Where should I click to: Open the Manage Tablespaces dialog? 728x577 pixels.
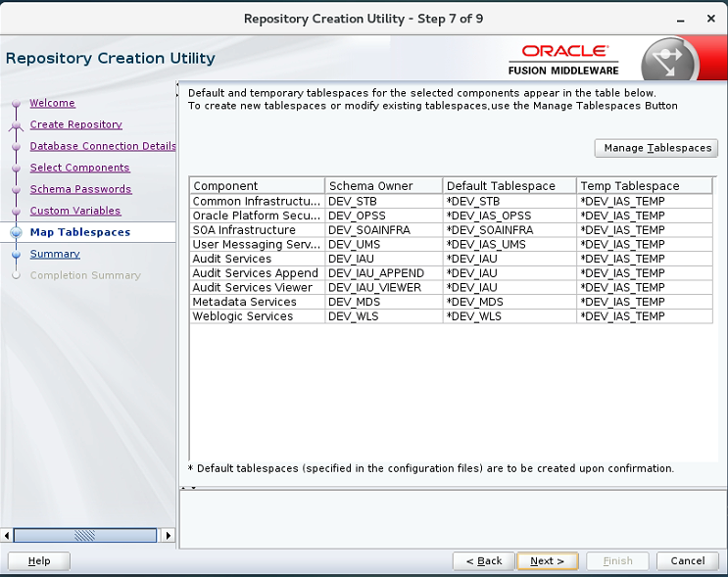click(x=656, y=148)
